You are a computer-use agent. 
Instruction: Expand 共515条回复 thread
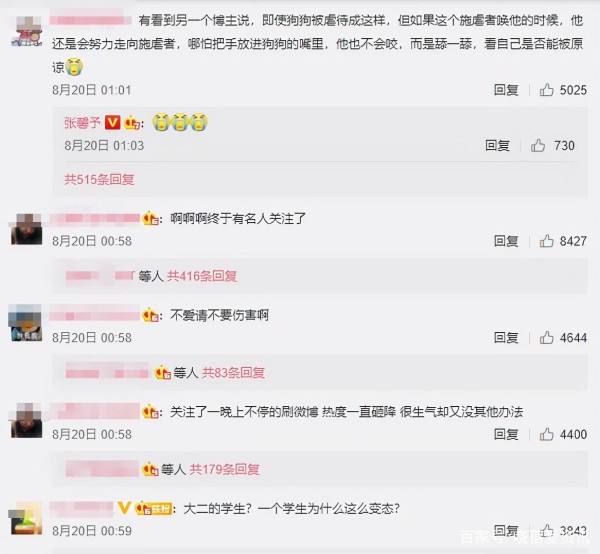coord(99,179)
